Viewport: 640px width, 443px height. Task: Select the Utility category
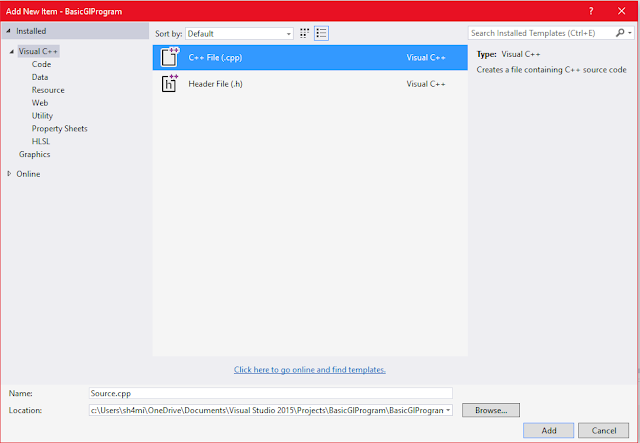coord(42,116)
